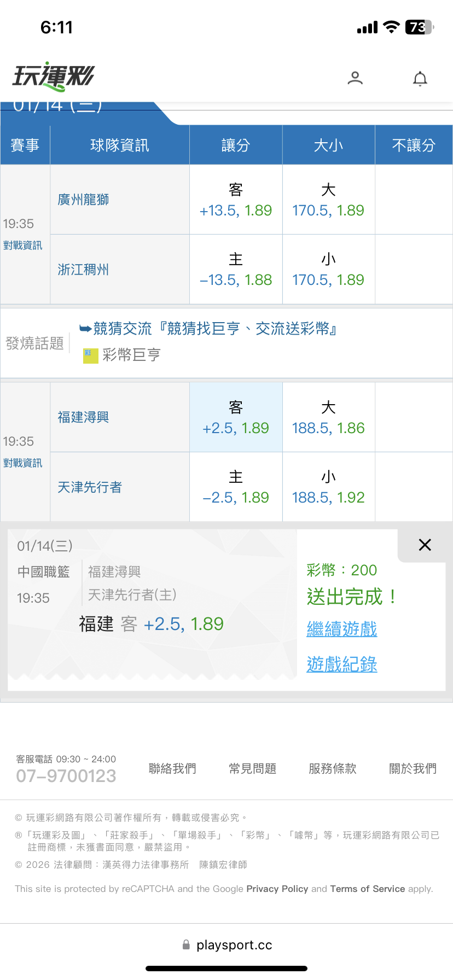The width and height of the screenshot is (453, 980).
Task: Open the 遊戲紀錄 game history link
Action: [342, 664]
